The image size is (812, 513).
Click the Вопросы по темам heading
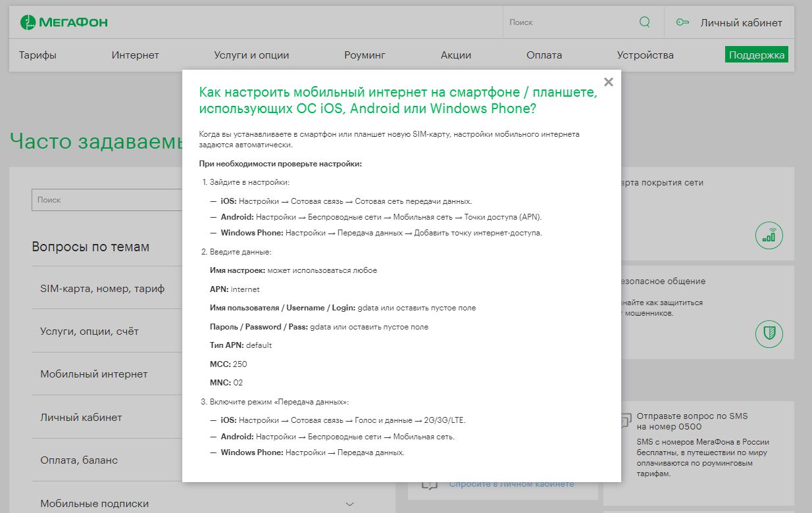91,247
